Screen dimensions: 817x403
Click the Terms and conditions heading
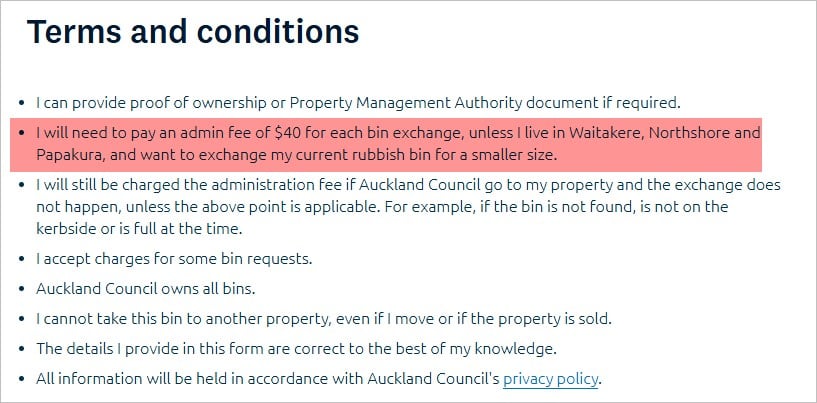(x=193, y=31)
